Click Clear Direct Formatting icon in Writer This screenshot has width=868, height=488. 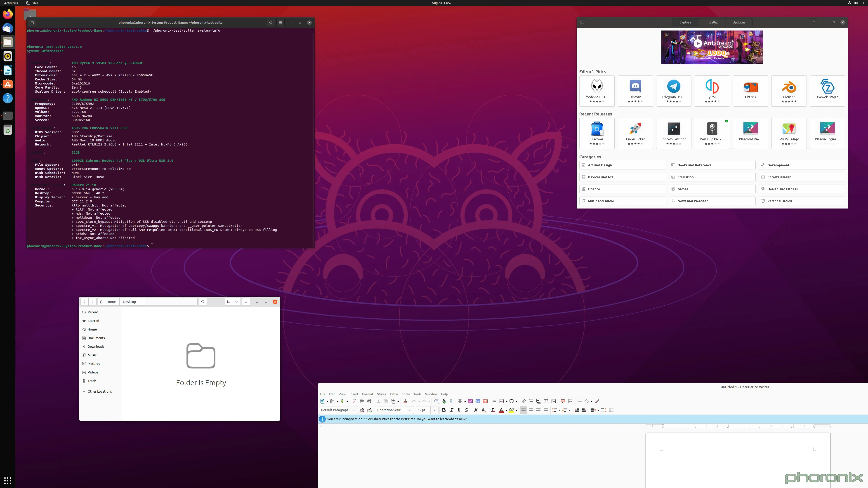493,410
